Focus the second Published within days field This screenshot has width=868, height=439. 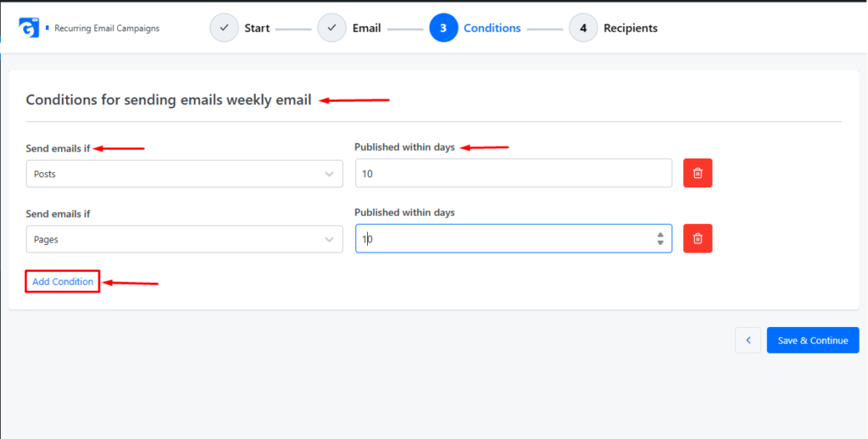click(514, 239)
